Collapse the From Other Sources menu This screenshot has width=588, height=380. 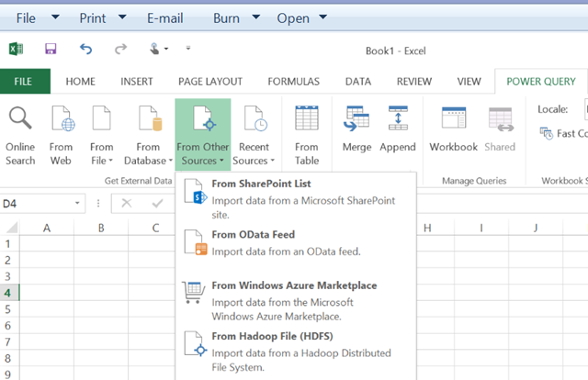[202, 135]
